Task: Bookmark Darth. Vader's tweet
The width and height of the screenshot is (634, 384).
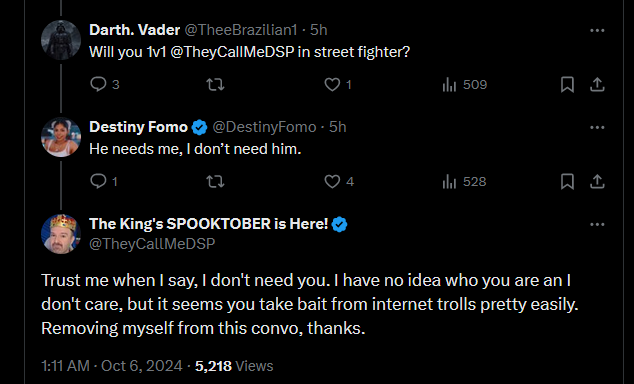Action: click(x=567, y=84)
